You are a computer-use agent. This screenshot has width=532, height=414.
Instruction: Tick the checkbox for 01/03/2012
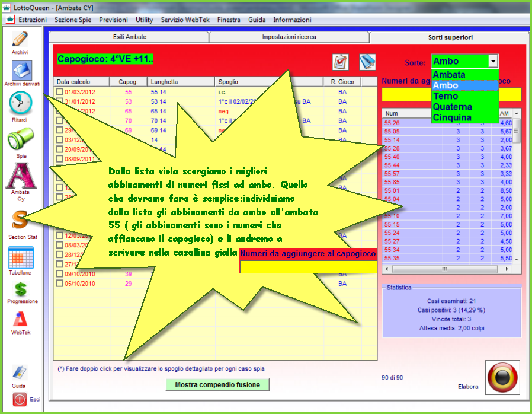pyautogui.click(x=59, y=92)
